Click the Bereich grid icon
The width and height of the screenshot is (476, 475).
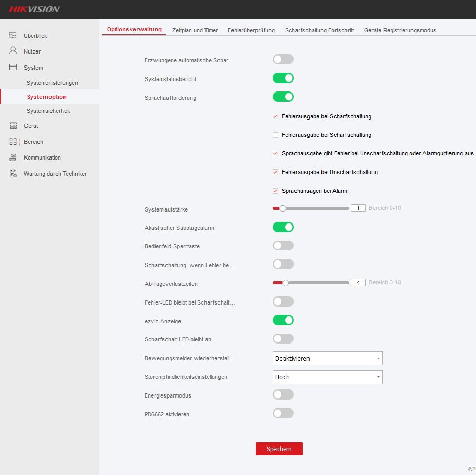coord(14,141)
